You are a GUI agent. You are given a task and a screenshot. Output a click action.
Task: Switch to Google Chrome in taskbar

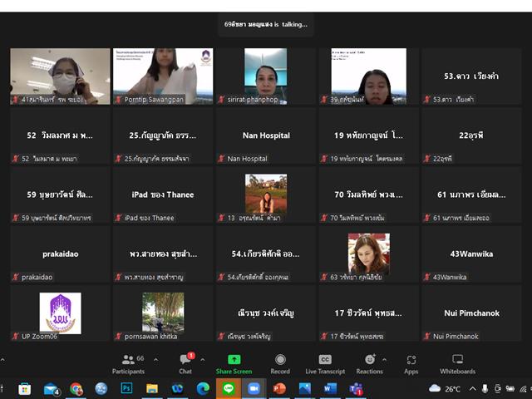point(76,389)
